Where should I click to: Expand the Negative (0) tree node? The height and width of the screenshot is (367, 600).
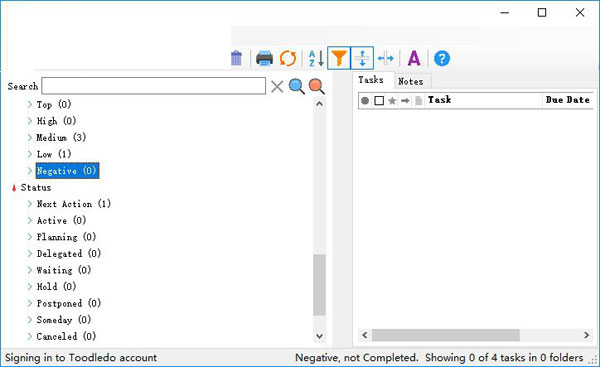(x=30, y=171)
